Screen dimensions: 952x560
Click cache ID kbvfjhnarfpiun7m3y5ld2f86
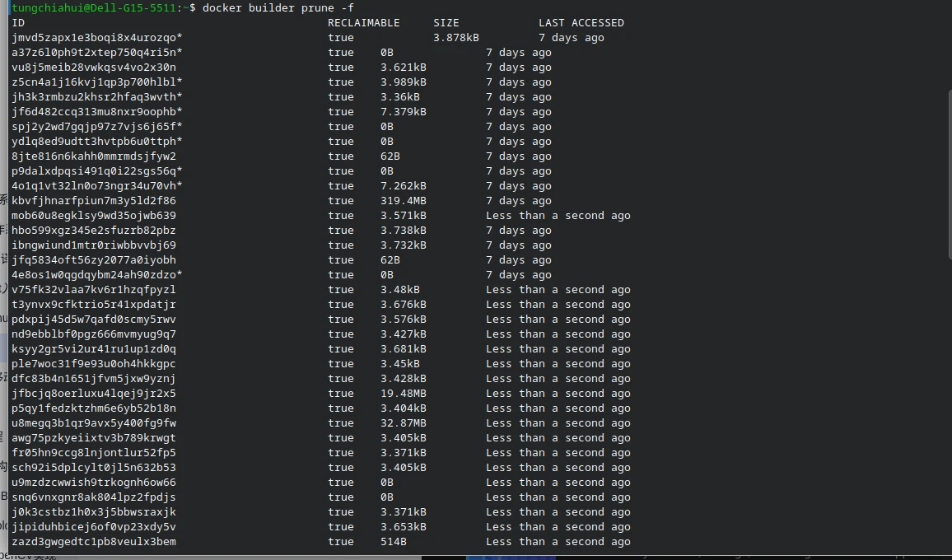click(94, 200)
